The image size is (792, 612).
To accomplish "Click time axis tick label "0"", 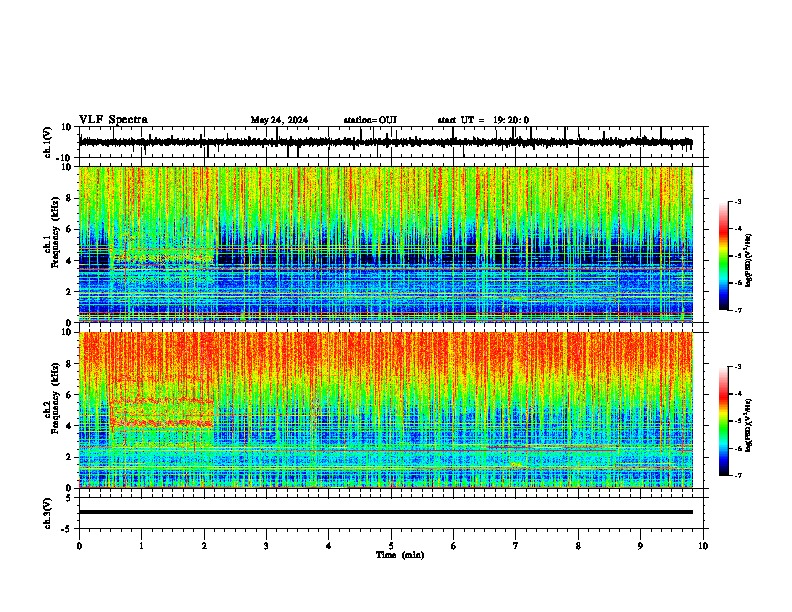I will coord(79,546).
